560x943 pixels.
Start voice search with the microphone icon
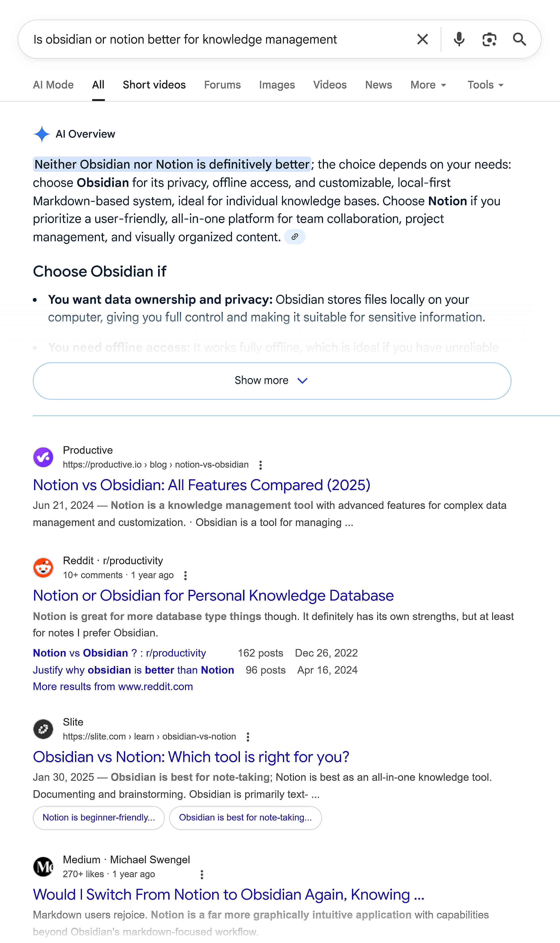tap(459, 39)
